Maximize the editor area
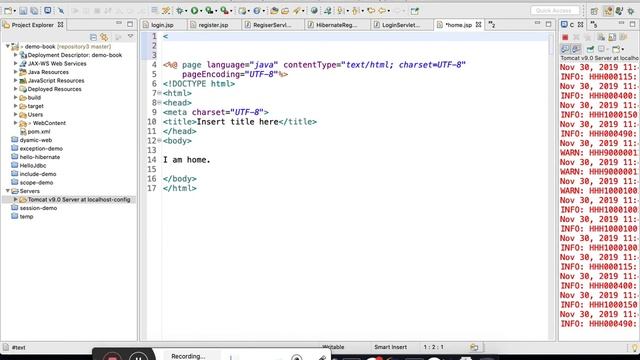 548,24
